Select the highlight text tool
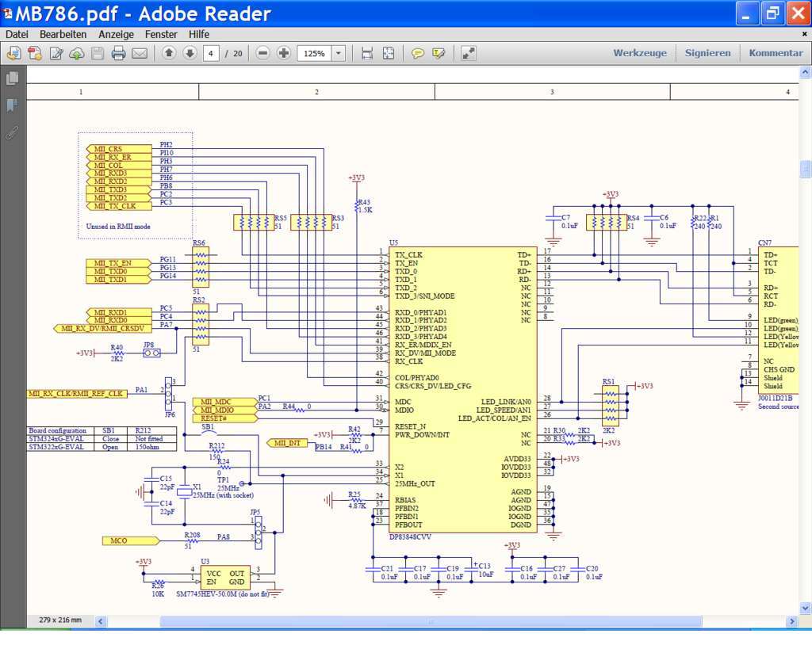812x649 pixels. pos(439,53)
